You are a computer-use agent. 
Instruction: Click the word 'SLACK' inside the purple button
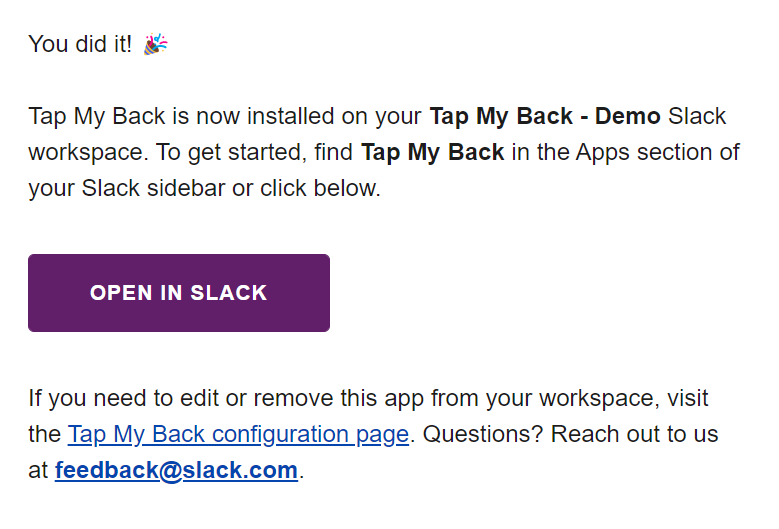click(x=229, y=293)
